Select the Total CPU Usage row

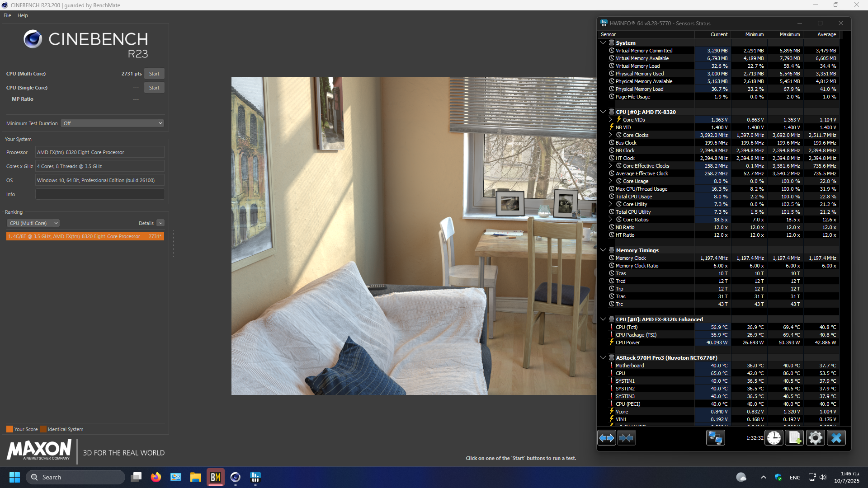(x=718, y=197)
